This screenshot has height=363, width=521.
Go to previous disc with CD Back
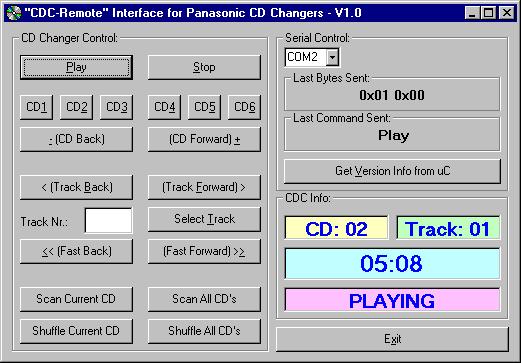(76, 139)
